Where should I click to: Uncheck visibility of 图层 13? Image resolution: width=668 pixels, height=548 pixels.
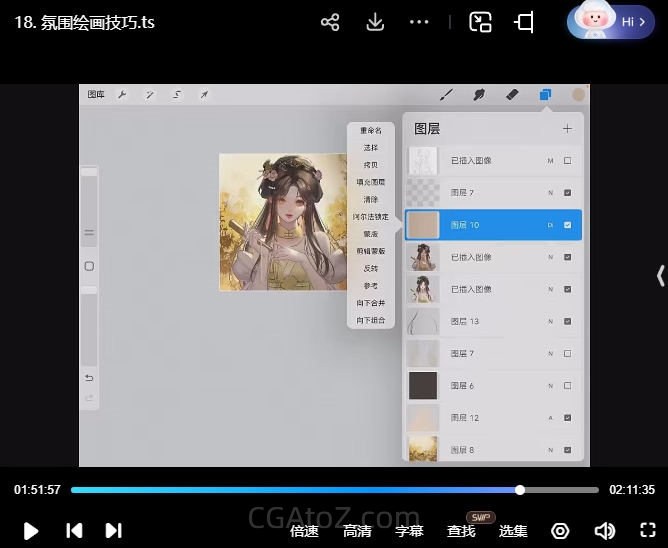(x=567, y=321)
